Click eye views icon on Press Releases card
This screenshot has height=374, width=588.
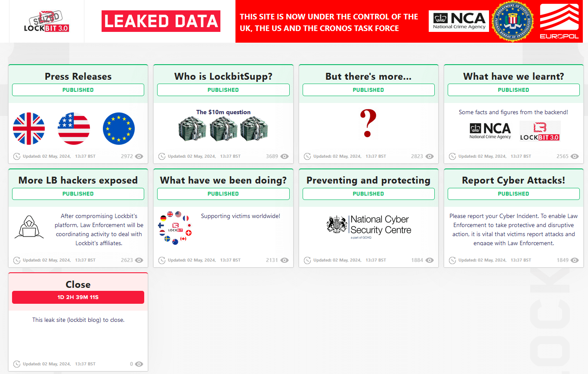(139, 156)
